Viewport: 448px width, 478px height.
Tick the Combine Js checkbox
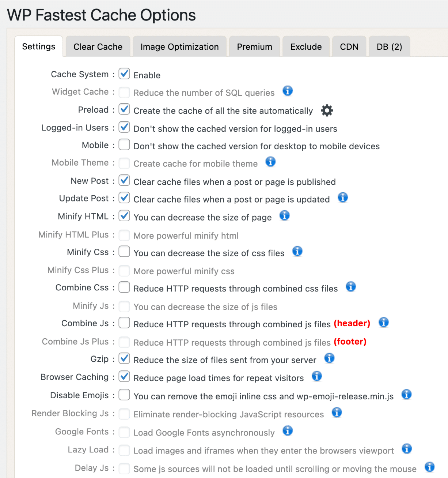tap(124, 323)
